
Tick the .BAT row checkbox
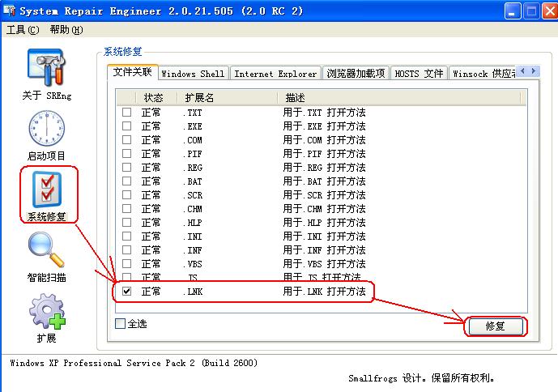pos(126,181)
